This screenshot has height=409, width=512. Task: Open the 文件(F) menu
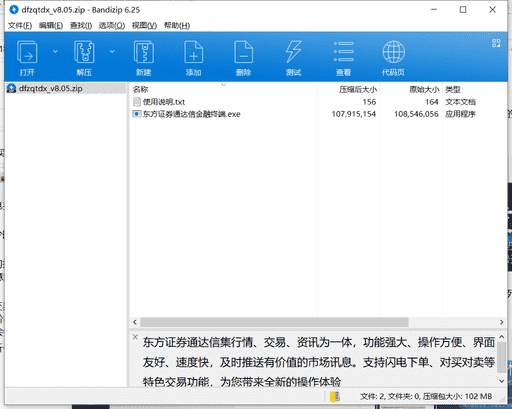pos(20,26)
